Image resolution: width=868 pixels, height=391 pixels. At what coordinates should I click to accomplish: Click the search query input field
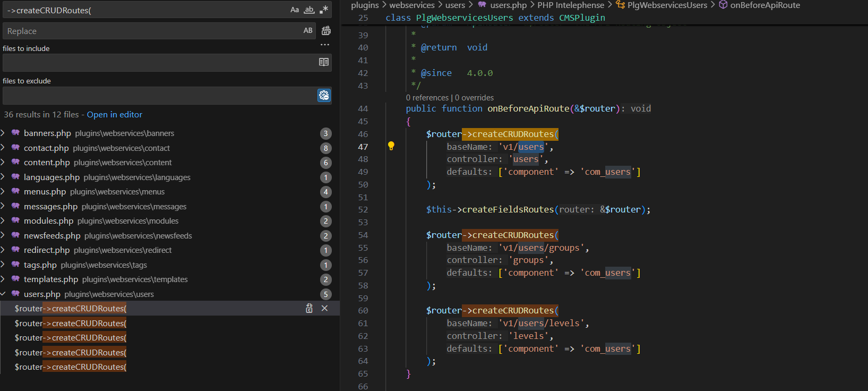(146, 10)
